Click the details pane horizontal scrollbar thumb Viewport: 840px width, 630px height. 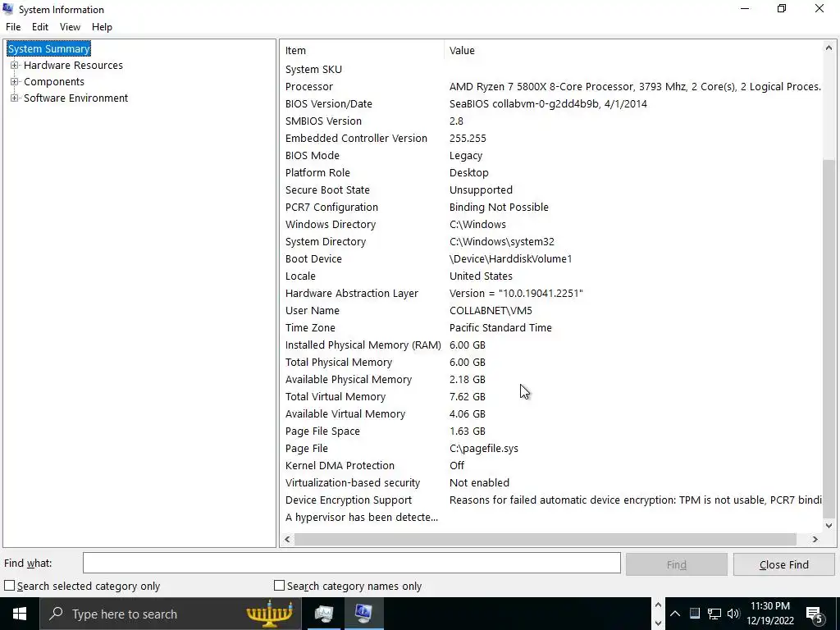(546, 540)
